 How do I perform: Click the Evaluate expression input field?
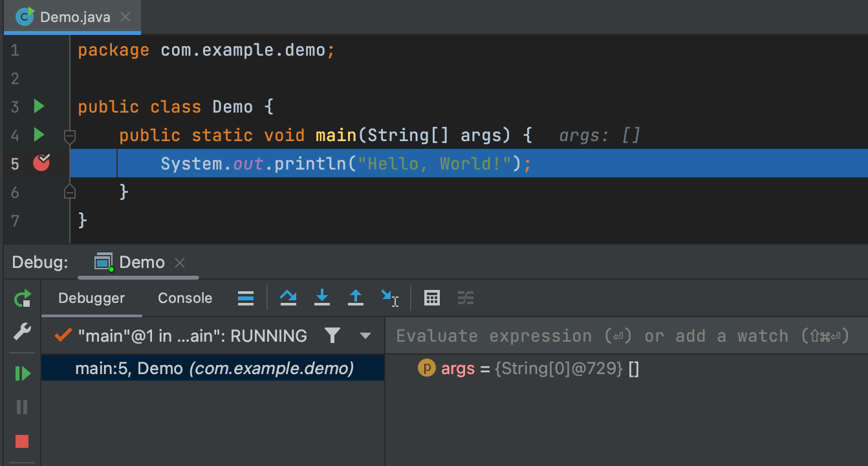point(621,336)
